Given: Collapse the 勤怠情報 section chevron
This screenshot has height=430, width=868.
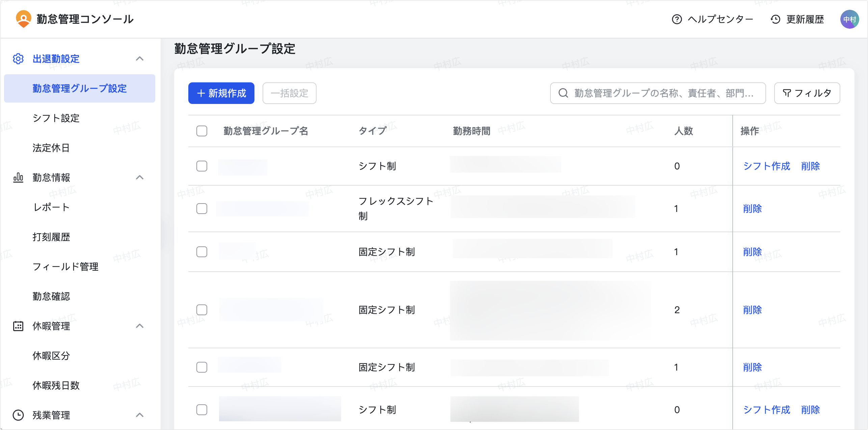Looking at the screenshot, I should (x=140, y=178).
